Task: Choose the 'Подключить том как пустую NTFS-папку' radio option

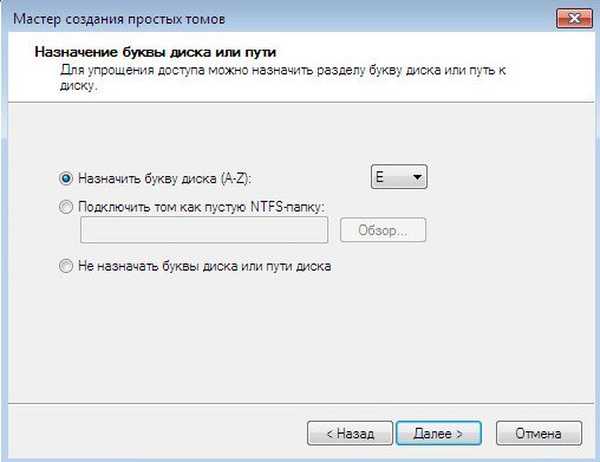Action: pyautogui.click(x=67, y=207)
